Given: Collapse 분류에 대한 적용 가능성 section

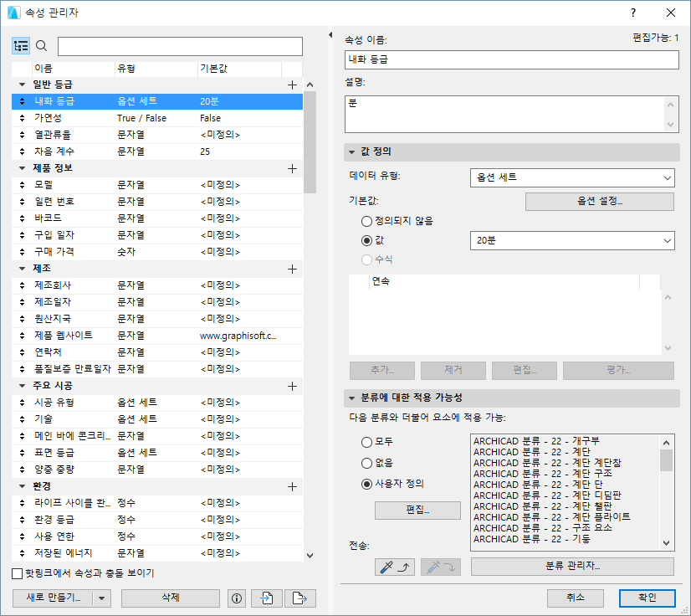Looking at the screenshot, I should 351,398.
